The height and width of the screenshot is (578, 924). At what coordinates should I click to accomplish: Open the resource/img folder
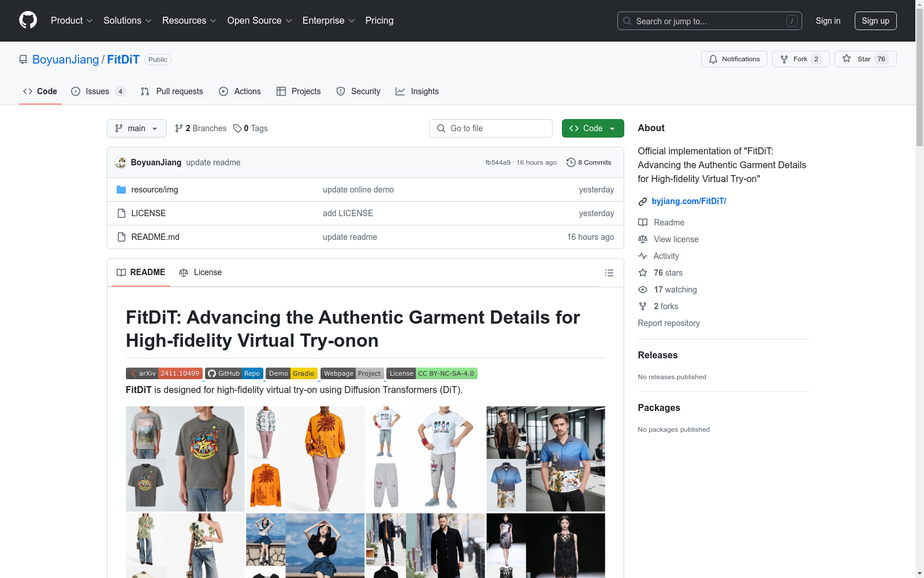[155, 190]
